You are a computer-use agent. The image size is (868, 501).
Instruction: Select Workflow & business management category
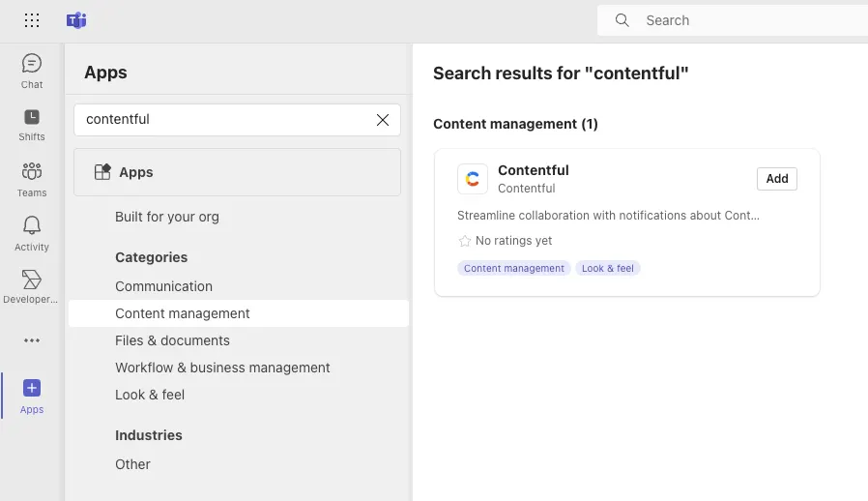coord(222,368)
